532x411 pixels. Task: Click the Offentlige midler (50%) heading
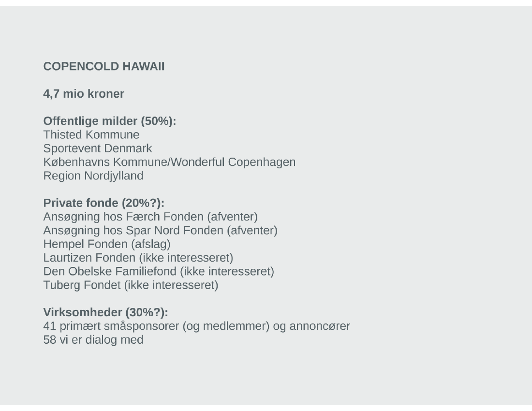(110, 121)
